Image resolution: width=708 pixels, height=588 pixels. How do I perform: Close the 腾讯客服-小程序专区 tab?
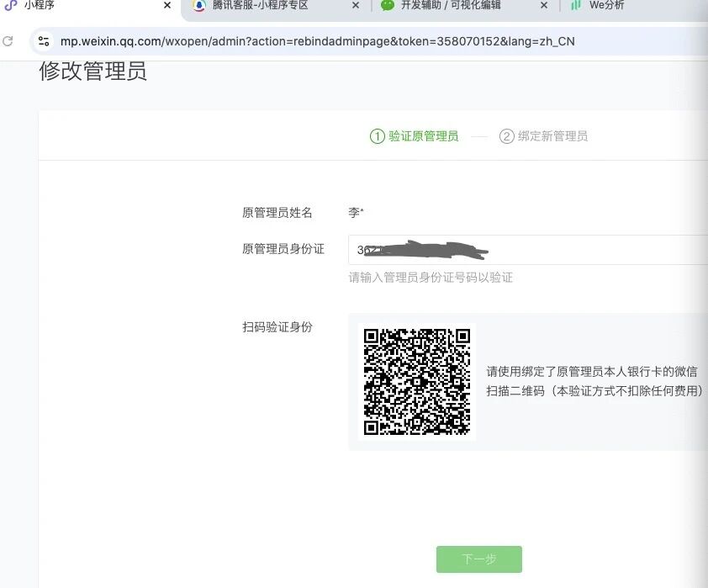(x=356, y=5)
